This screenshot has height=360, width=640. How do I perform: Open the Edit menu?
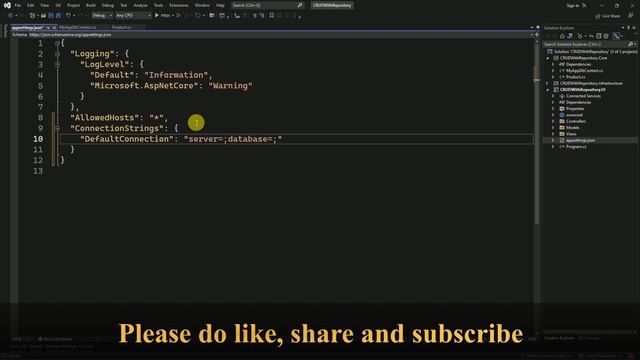click(31, 5)
